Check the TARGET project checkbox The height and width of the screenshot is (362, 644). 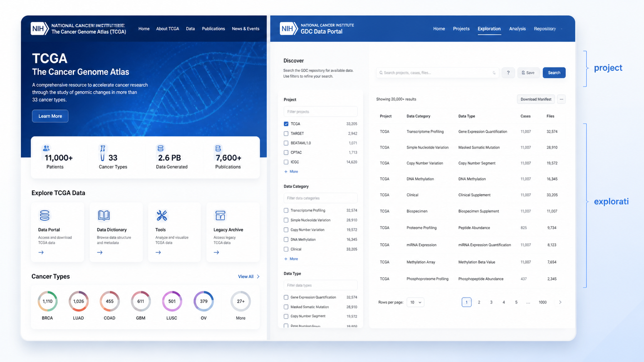point(286,133)
